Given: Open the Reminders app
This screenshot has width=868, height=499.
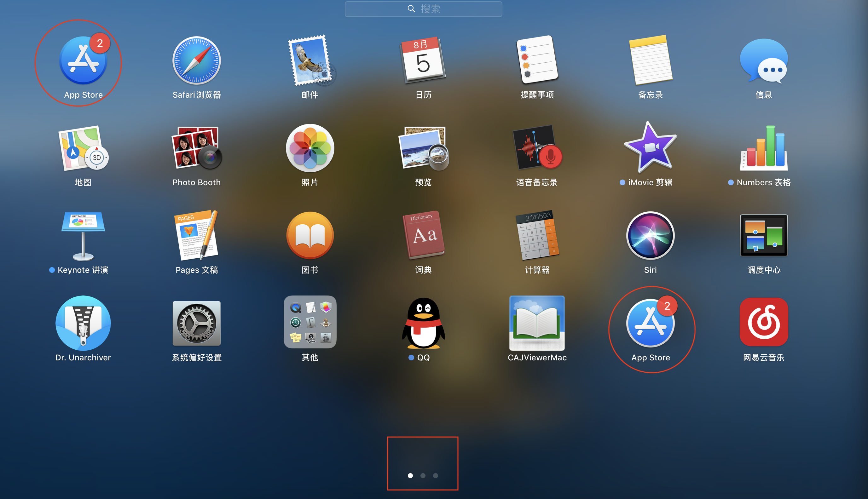Looking at the screenshot, I should pyautogui.click(x=537, y=61).
